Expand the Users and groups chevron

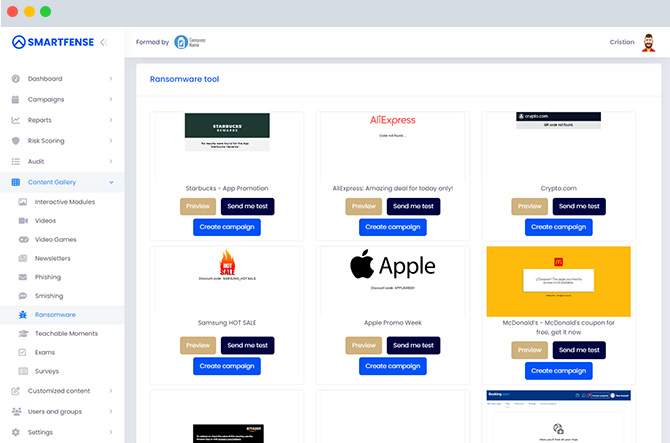tap(111, 411)
